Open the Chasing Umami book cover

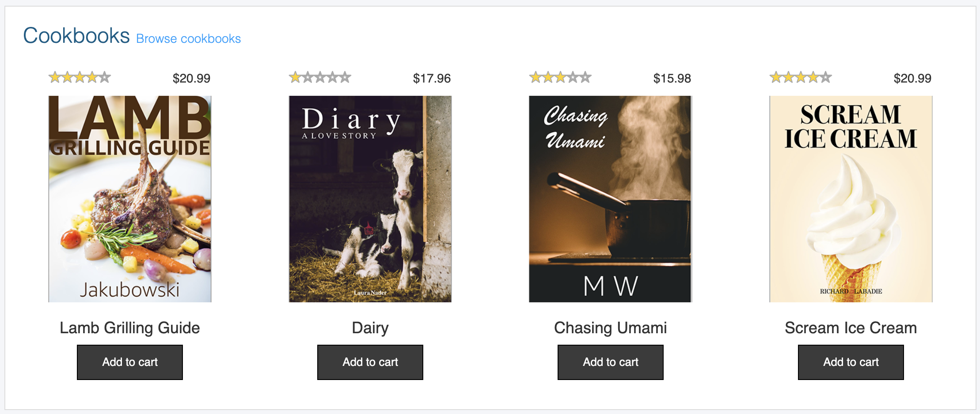[611, 199]
